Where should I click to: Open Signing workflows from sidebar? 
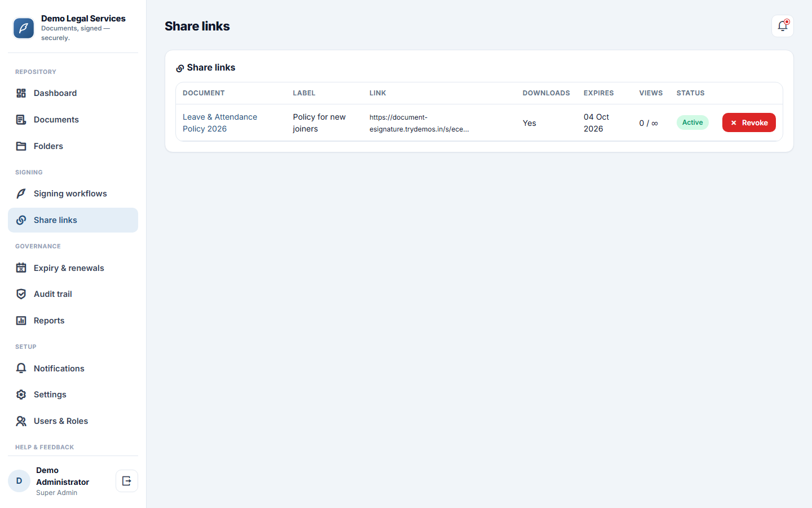pyautogui.click(x=73, y=194)
